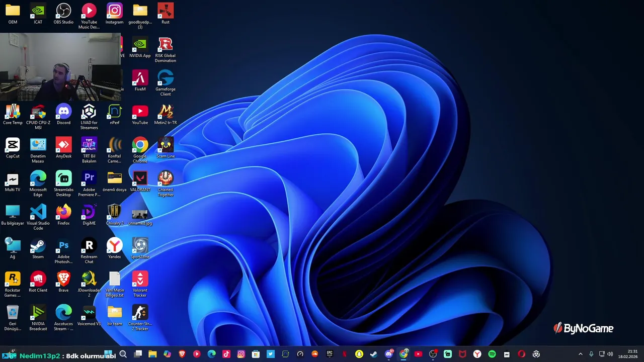
Task: Open Firefox desktop shortcut
Action: pos(63,215)
